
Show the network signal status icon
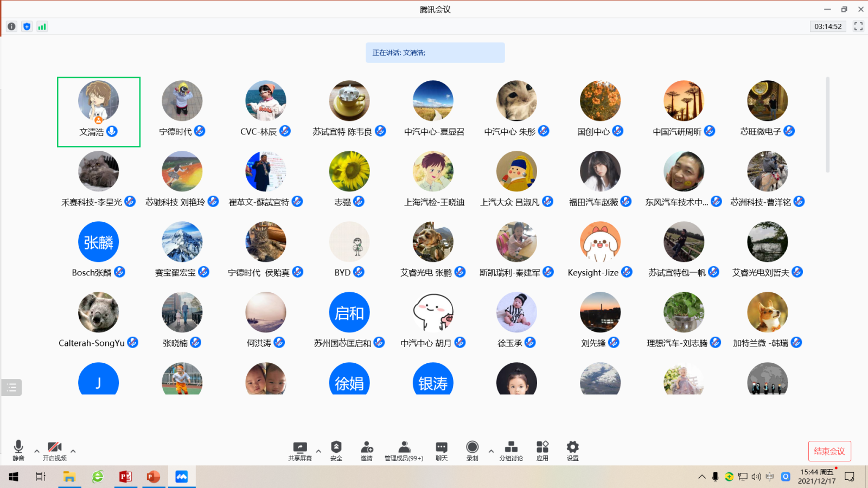coord(42,27)
